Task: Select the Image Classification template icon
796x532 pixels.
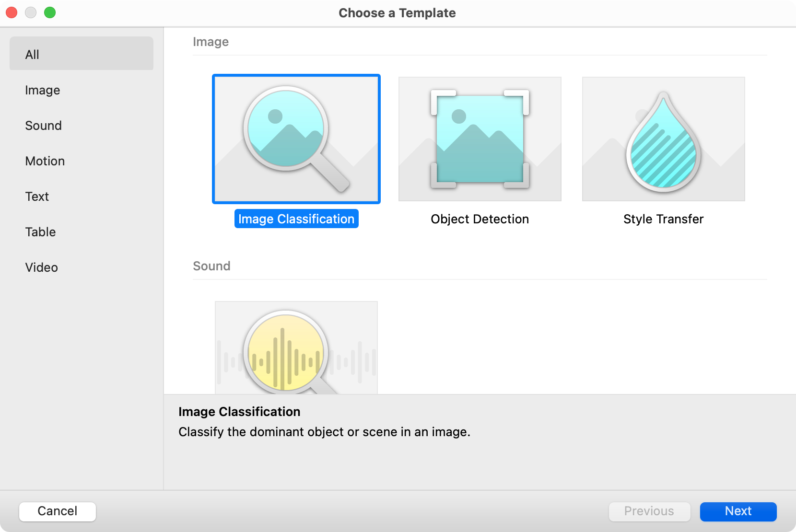Action: click(295, 139)
